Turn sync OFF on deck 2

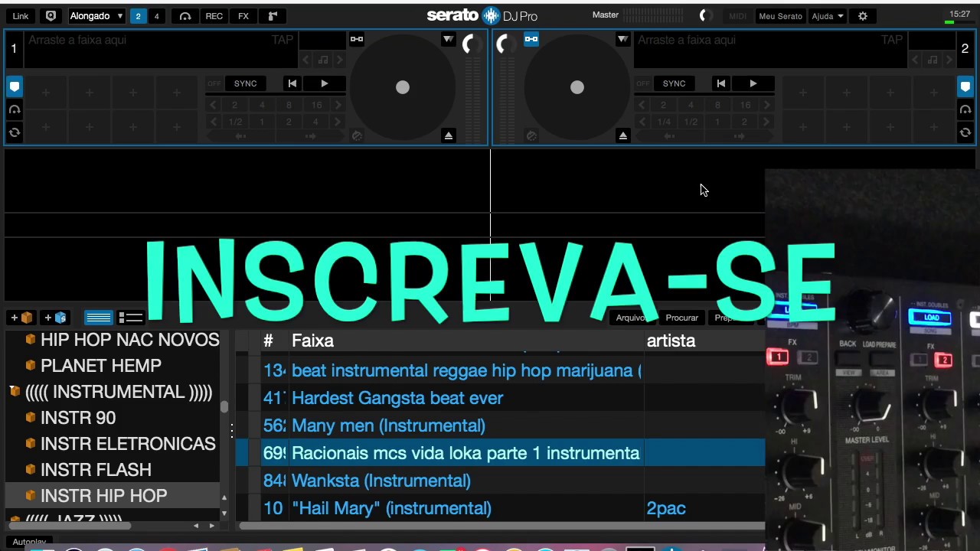click(x=643, y=83)
